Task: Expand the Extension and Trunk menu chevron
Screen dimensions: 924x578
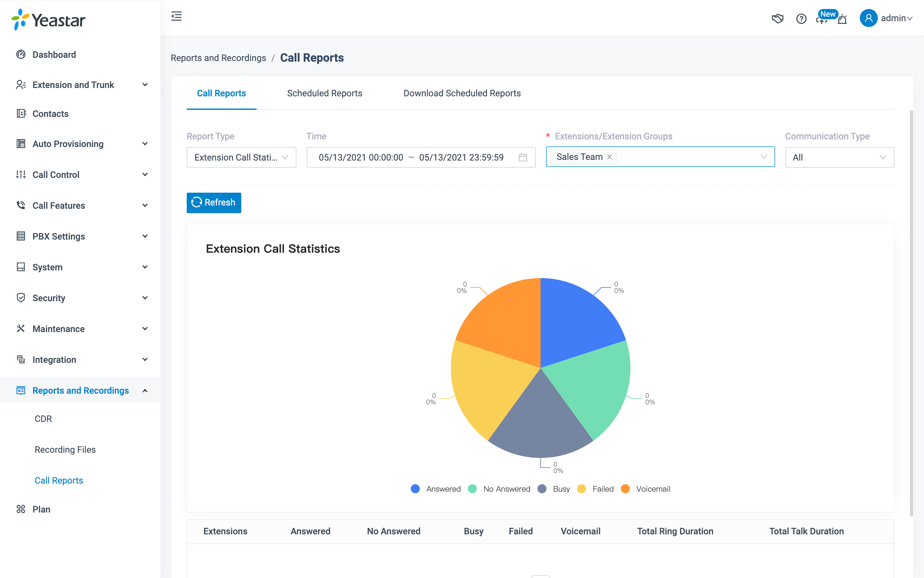Action: (x=145, y=84)
